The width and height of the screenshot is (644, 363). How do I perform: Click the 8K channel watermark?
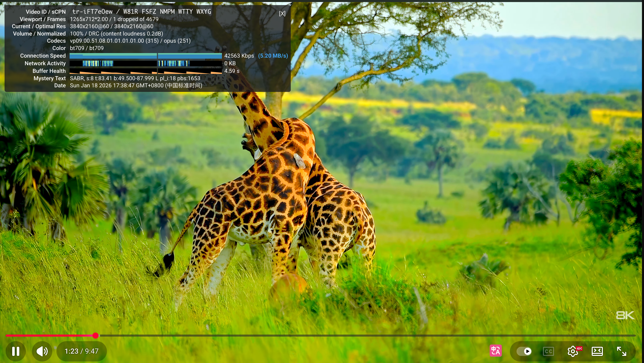click(x=625, y=316)
